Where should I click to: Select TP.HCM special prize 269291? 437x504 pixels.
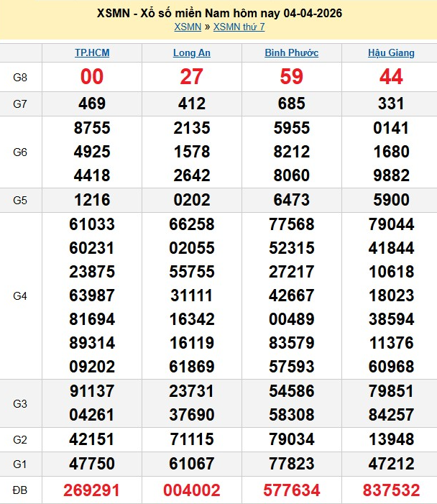[92, 490]
